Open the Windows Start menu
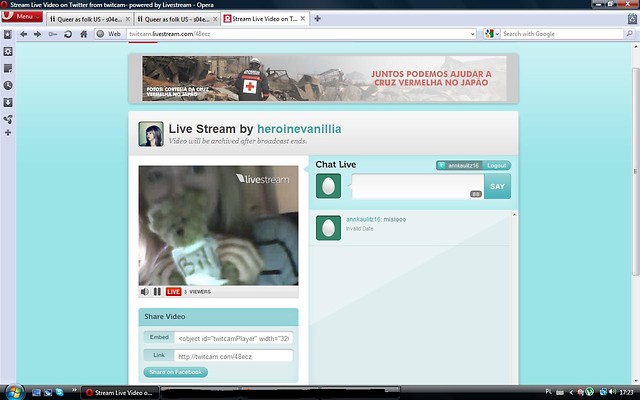Screen dimensions: 640x400 14,392
